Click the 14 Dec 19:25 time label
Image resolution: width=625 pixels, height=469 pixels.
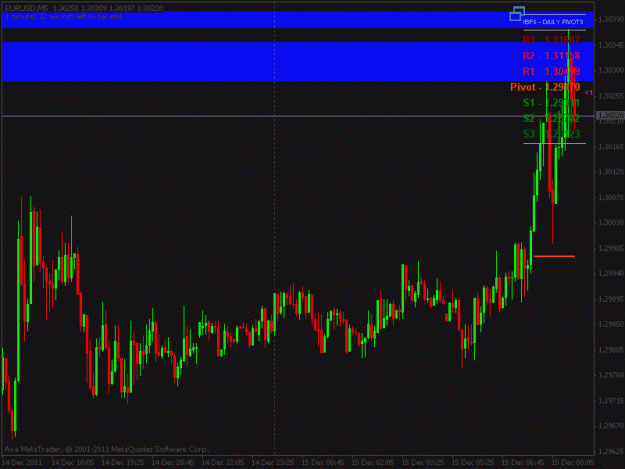click(123, 463)
